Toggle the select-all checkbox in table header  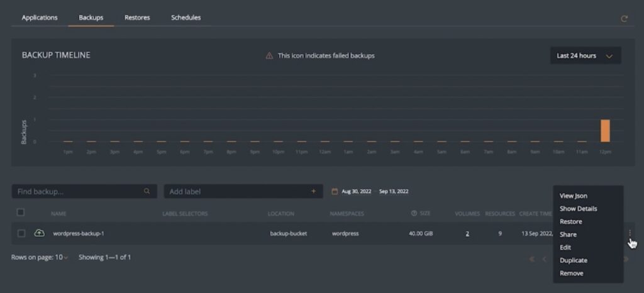21,213
